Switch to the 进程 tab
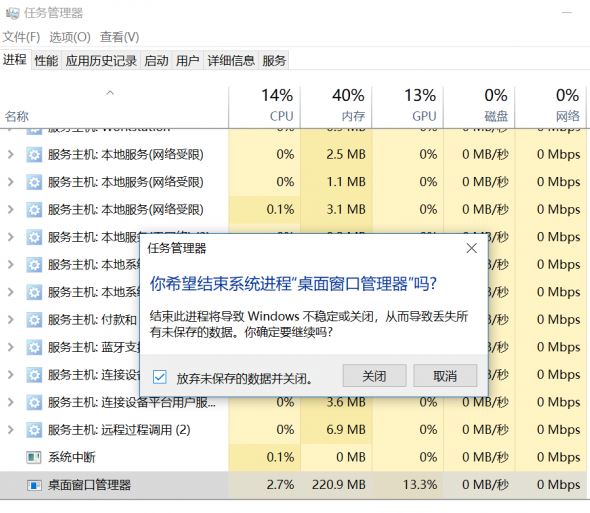The image size is (590, 513). (15, 59)
